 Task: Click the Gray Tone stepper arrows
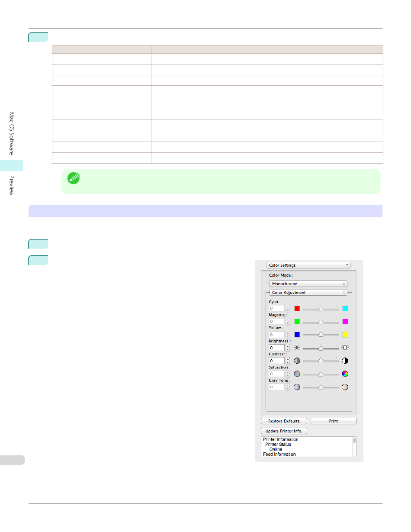tap(288, 387)
